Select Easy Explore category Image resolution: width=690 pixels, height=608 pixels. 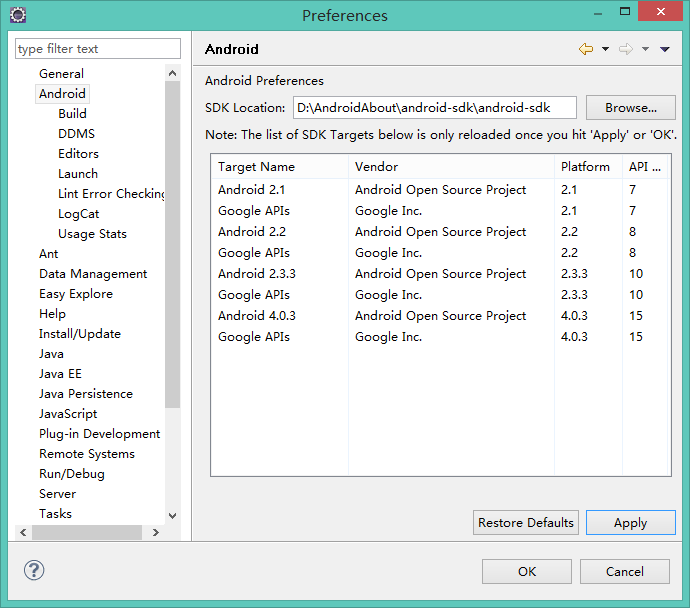click(x=76, y=294)
